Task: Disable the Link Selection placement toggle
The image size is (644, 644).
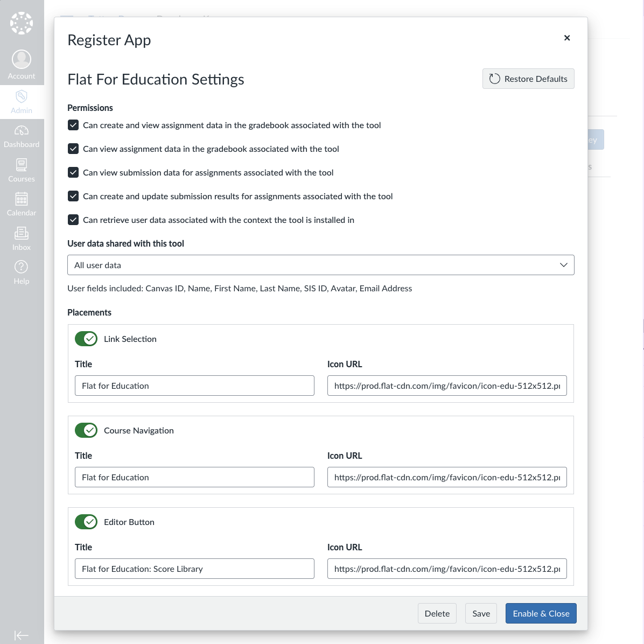Action: [86, 339]
